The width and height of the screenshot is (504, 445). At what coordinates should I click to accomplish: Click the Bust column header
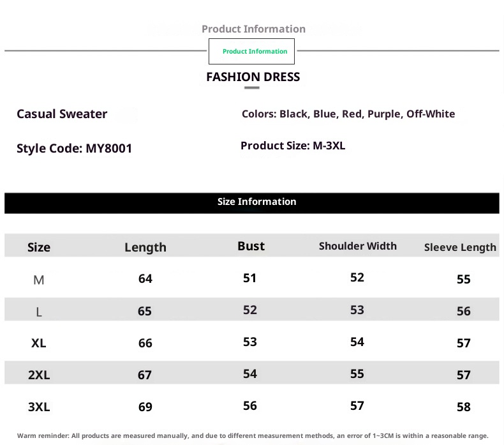point(251,246)
